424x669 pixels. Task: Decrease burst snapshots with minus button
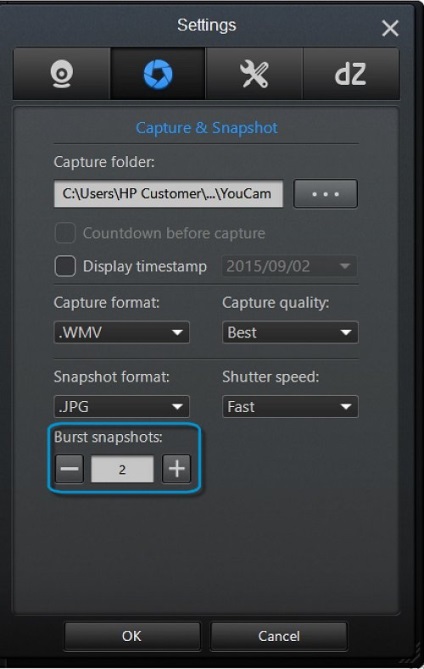pyautogui.click(x=69, y=468)
